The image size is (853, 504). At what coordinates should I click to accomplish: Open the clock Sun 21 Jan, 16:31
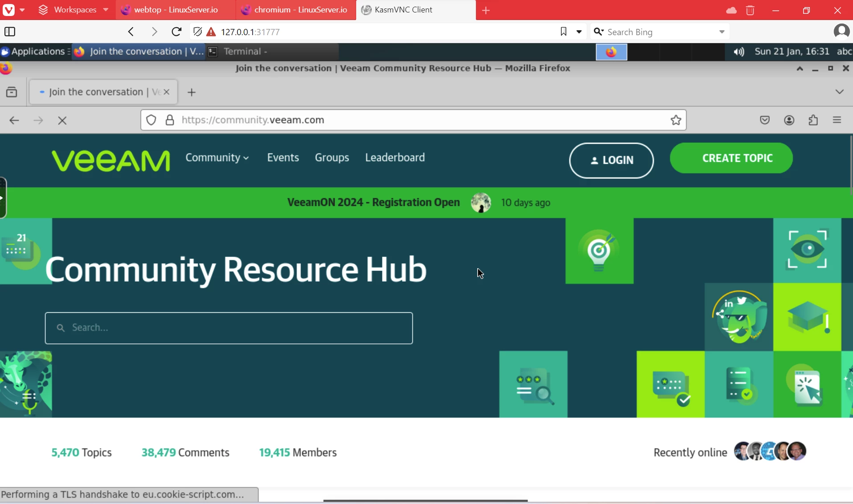pyautogui.click(x=792, y=52)
